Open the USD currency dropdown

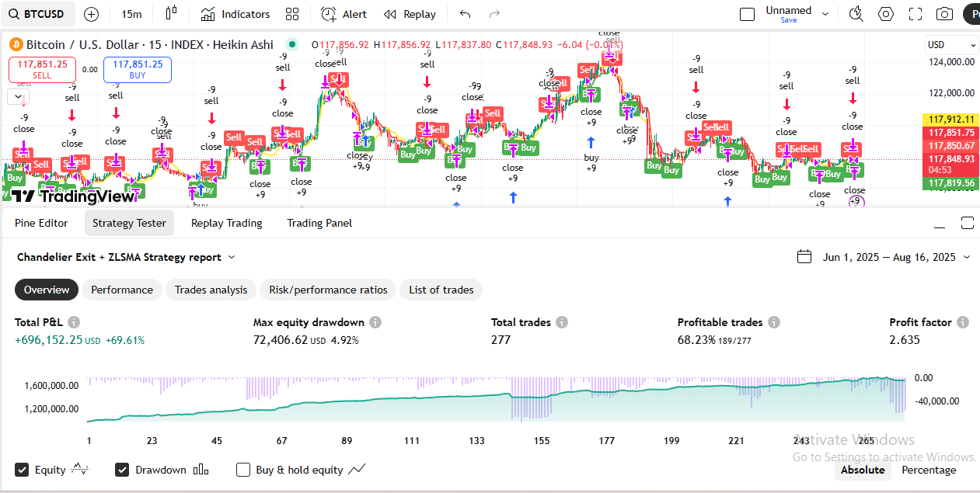(x=950, y=45)
